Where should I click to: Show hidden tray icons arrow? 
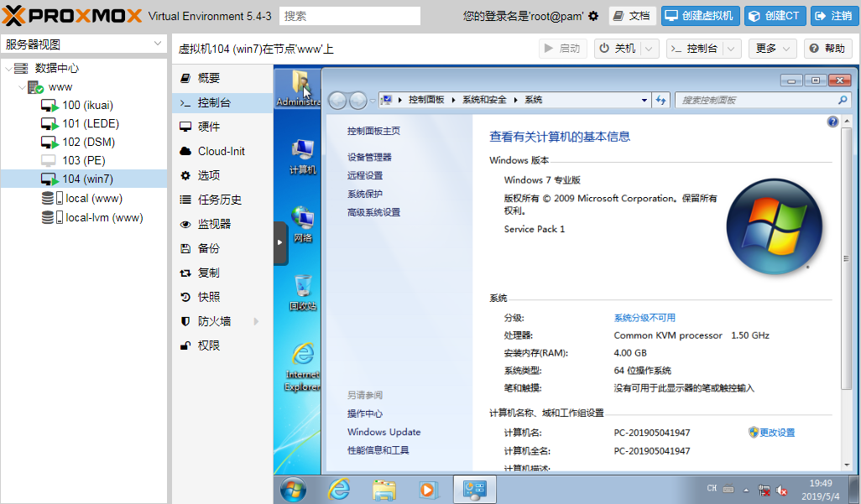tap(746, 491)
